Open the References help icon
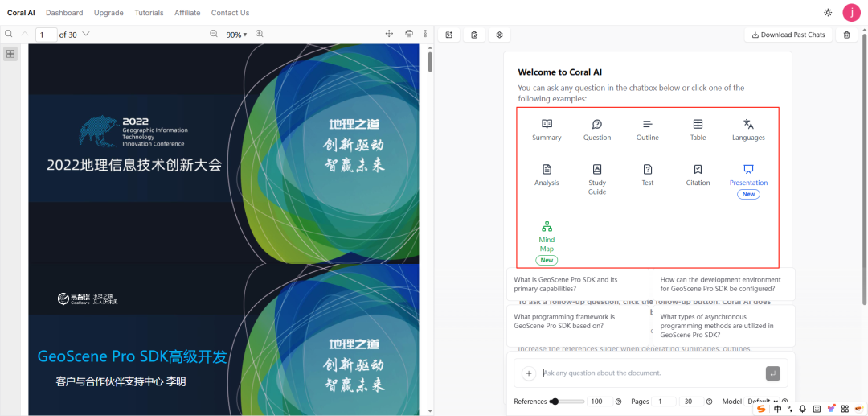This screenshot has width=868, height=416. 618,402
